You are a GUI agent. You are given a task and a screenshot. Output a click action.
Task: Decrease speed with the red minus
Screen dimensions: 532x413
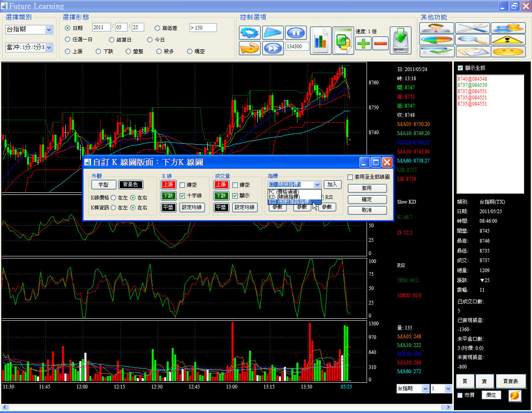pos(381,43)
